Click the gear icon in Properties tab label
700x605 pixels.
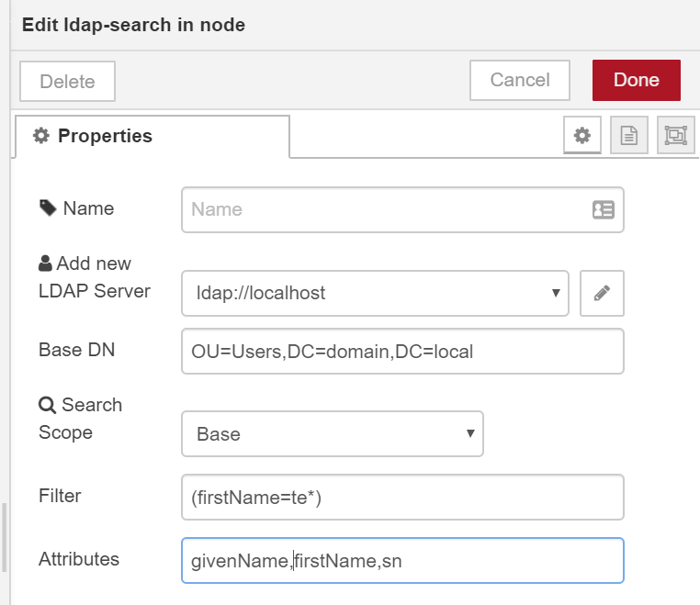click(41, 136)
